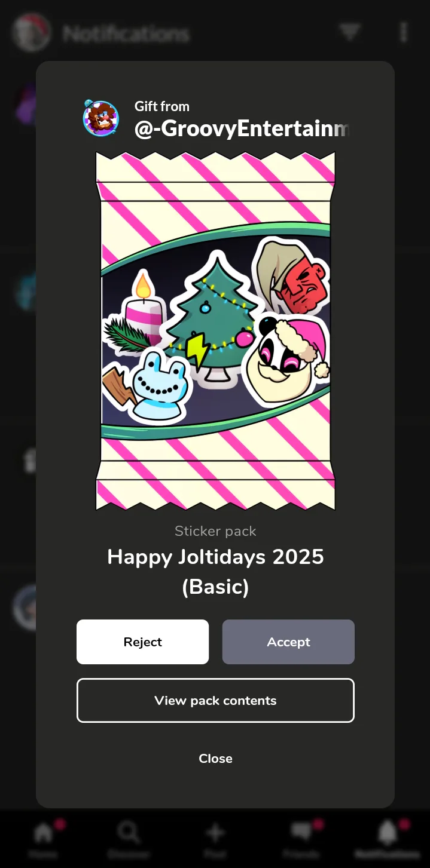The height and width of the screenshot is (868, 430).
Task: Accept the sticker pack gift
Action: [x=288, y=642]
